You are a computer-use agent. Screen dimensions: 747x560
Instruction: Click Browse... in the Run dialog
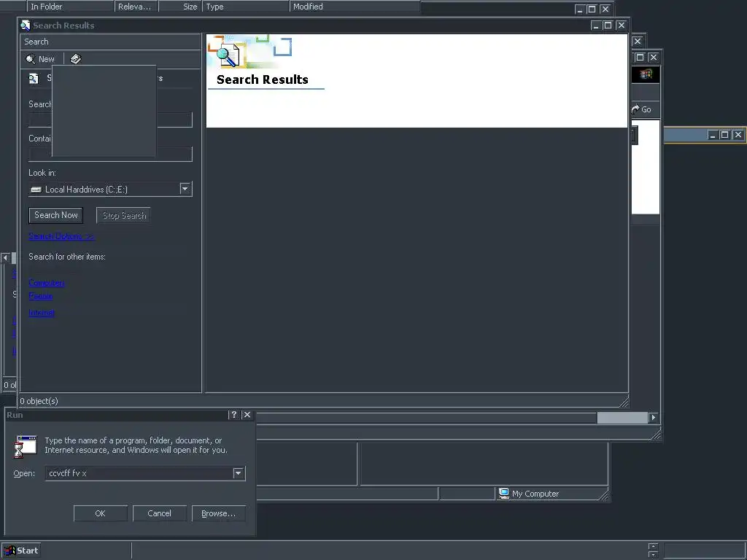(x=219, y=513)
